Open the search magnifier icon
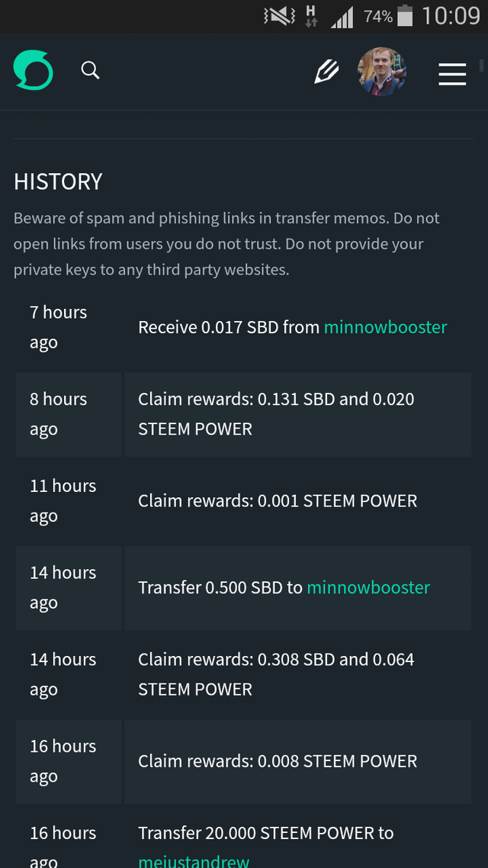 click(x=91, y=71)
